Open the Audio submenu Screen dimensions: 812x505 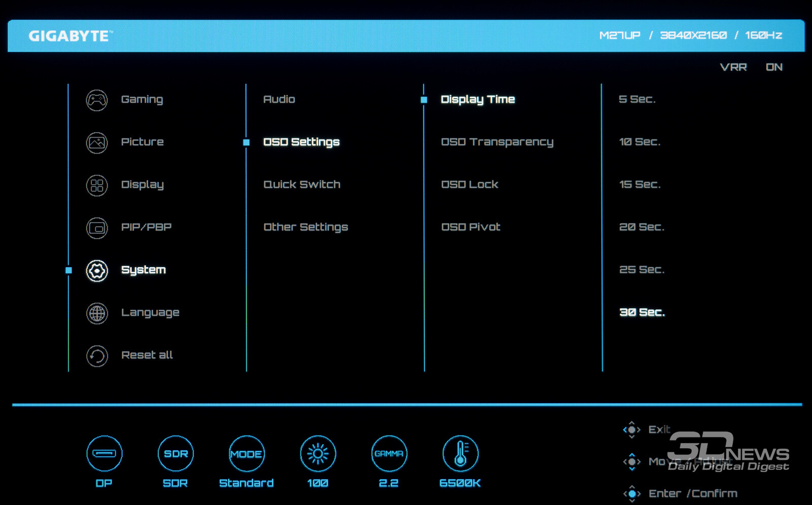(279, 99)
